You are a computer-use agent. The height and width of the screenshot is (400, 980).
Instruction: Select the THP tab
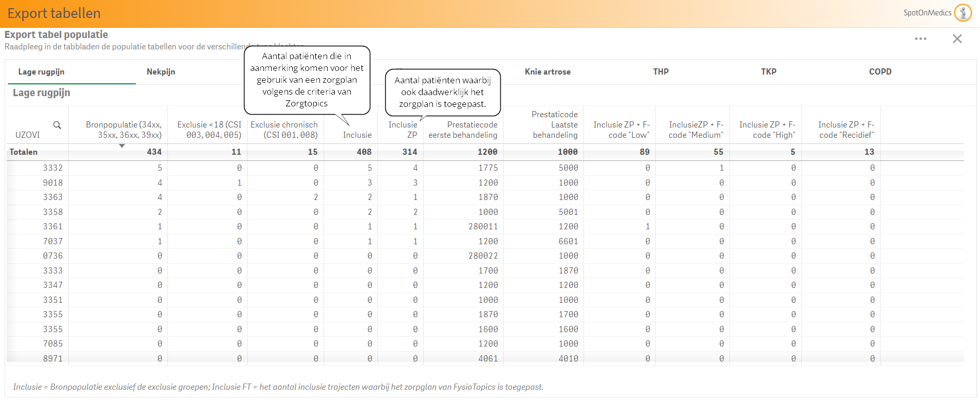tap(661, 72)
